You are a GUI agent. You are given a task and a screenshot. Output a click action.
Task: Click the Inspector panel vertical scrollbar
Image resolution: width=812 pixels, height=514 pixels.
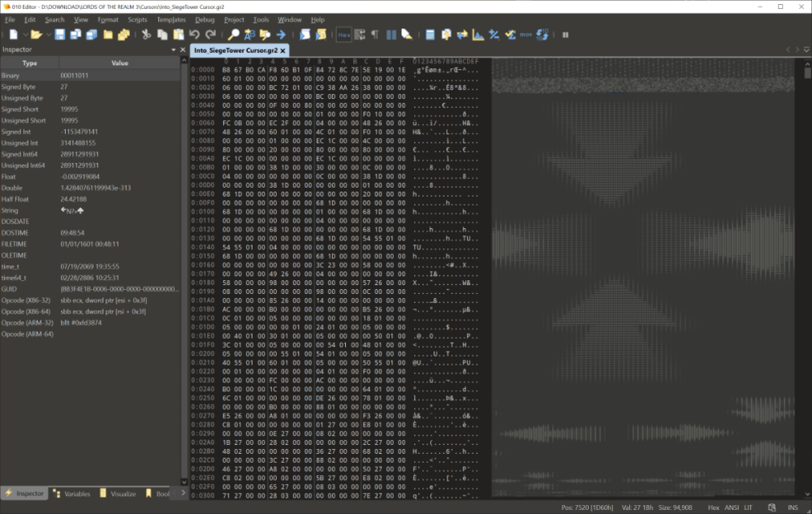[x=184, y=271]
